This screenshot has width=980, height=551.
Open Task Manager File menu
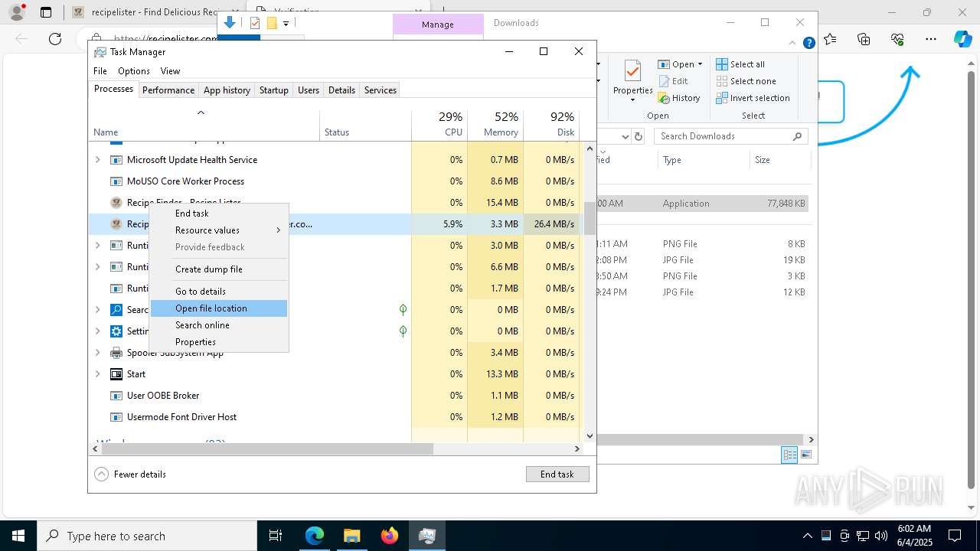(100, 70)
